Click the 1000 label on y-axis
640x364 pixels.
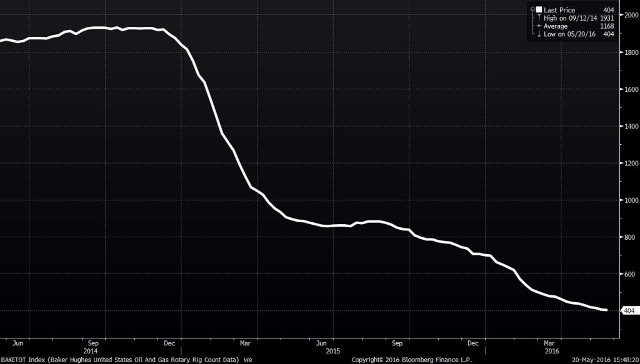(x=630, y=200)
